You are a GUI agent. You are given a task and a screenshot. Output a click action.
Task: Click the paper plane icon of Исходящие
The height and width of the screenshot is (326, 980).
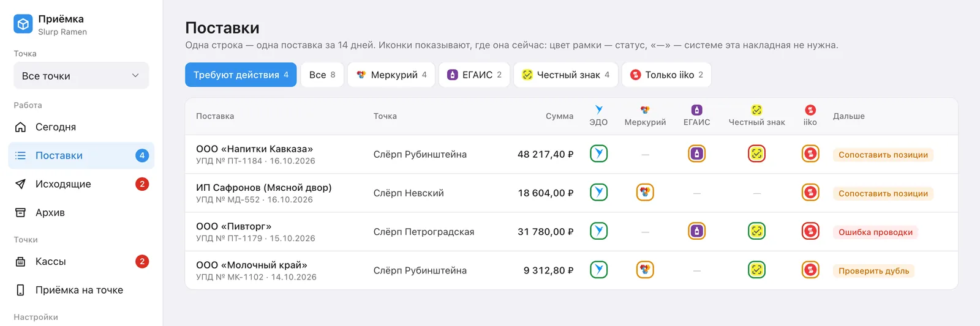20,184
